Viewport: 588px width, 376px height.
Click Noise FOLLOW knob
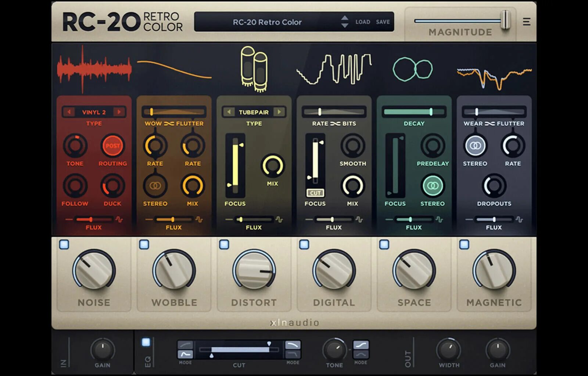point(75,186)
